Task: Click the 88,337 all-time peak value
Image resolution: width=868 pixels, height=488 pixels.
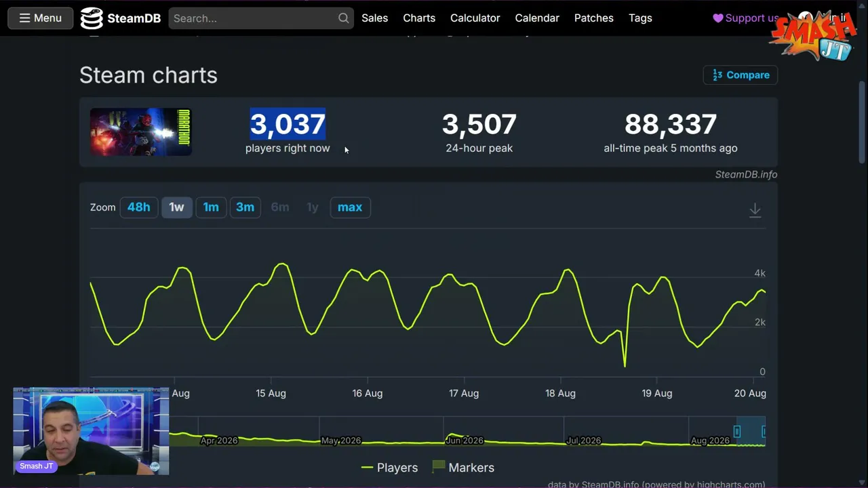Action: (x=671, y=124)
